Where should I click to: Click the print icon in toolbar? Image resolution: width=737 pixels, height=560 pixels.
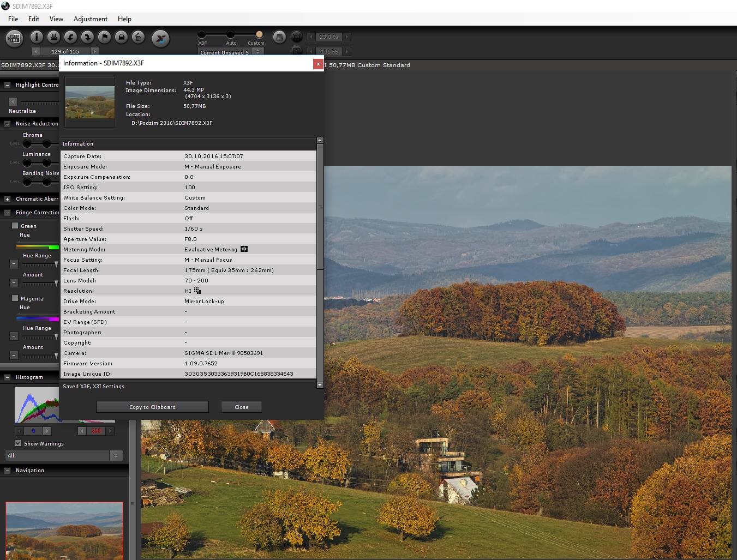point(53,37)
